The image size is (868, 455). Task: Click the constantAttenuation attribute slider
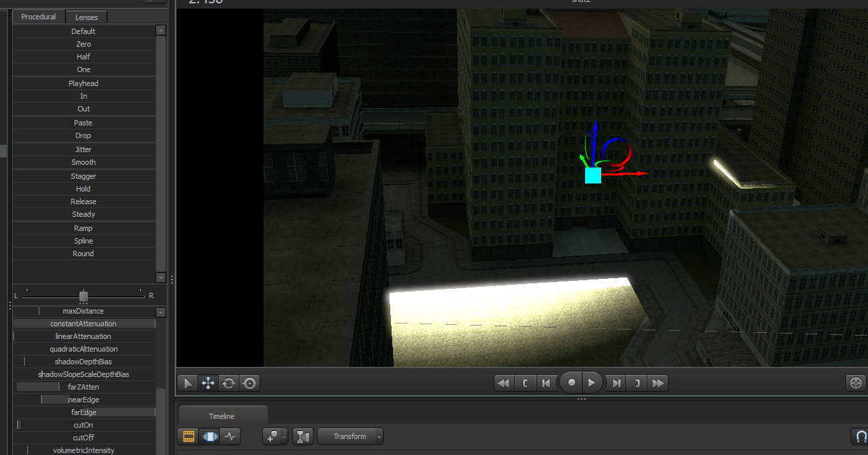coord(84,324)
